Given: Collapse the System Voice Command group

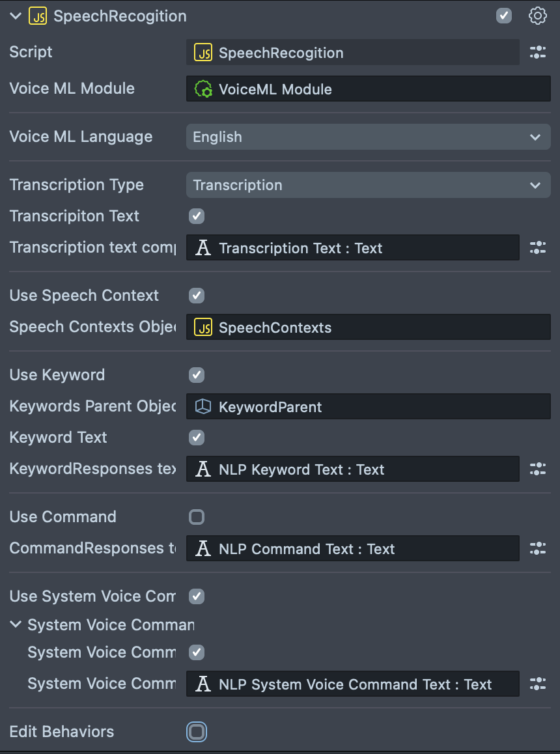Looking at the screenshot, I should [16, 625].
